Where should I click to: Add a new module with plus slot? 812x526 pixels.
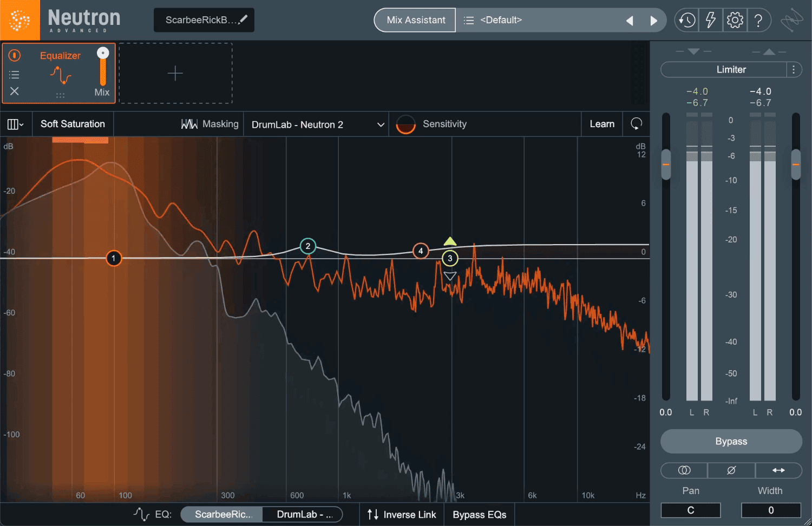coord(175,73)
